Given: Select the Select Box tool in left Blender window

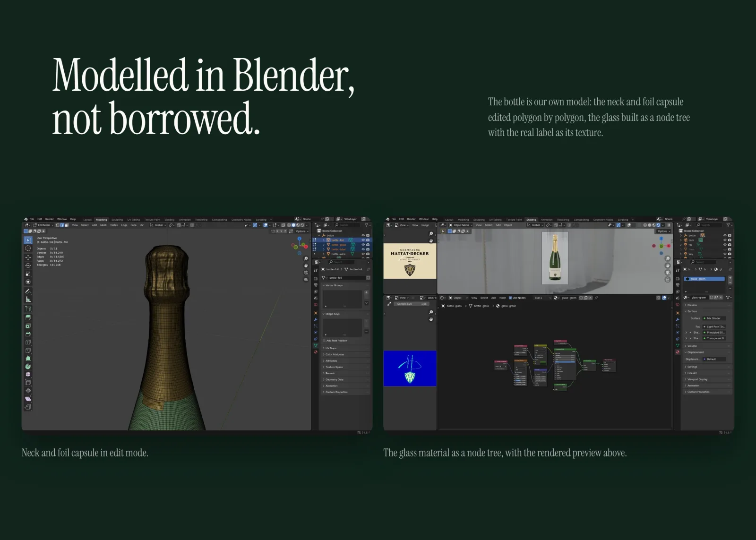Looking at the screenshot, I should (x=28, y=240).
